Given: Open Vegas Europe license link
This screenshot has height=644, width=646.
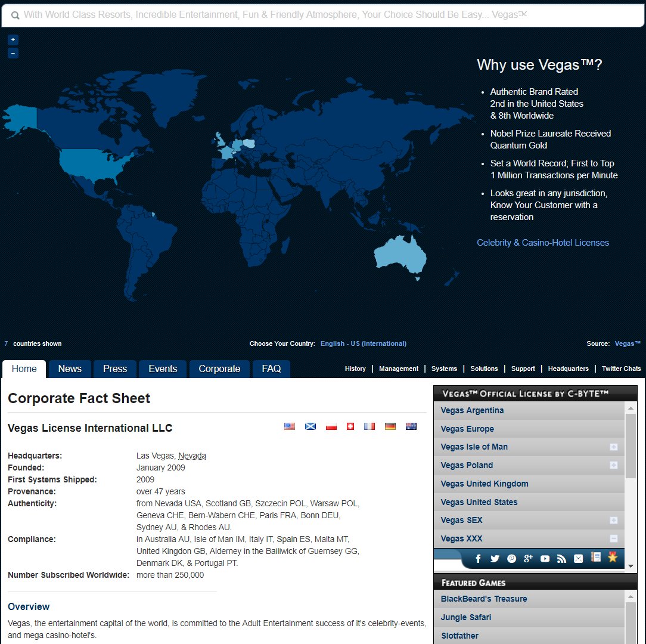Looking at the screenshot, I should pyautogui.click(x=467, y=429).
